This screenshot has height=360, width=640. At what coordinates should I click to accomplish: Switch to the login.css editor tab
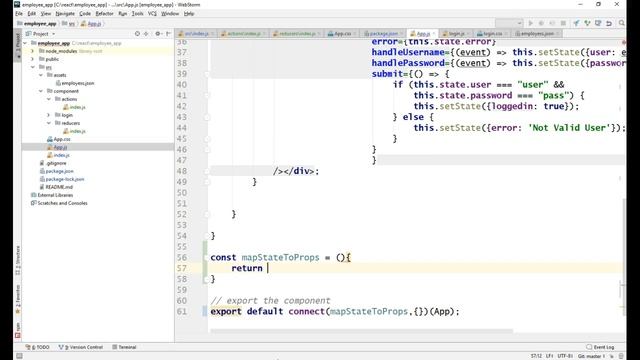[492, 33]
